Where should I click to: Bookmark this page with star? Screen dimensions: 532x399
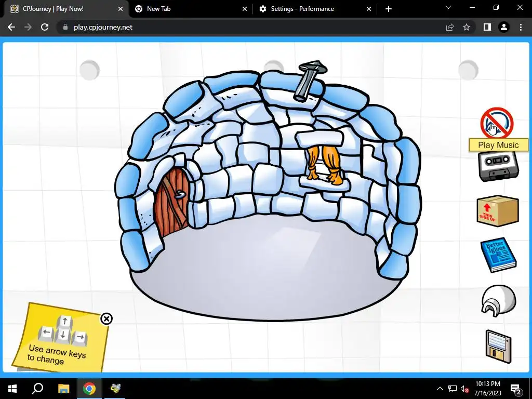[x=467, y=27]
